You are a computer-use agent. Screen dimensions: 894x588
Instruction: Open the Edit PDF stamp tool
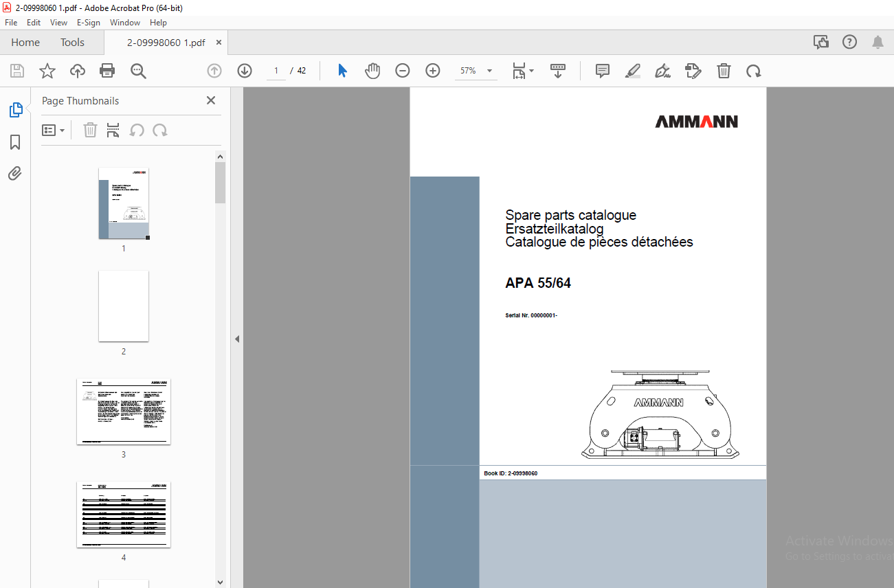tap(693, 71)
